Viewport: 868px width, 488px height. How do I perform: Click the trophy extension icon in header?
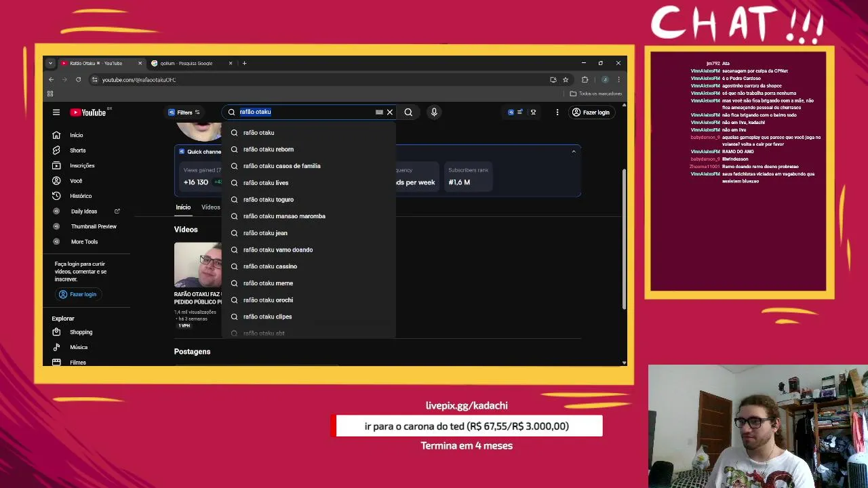click(x=533, y=113)
